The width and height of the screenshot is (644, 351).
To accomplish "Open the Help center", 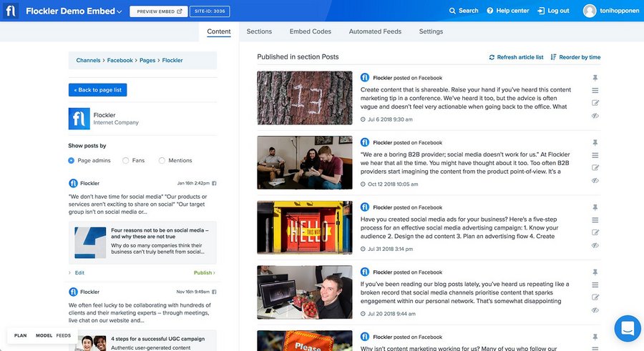I will click(x=507, y=11).
